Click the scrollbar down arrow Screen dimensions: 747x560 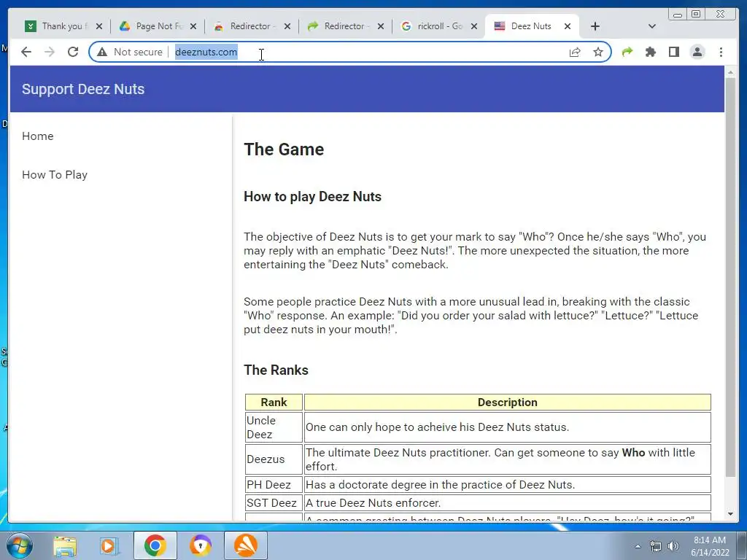(x=730, y=514)
